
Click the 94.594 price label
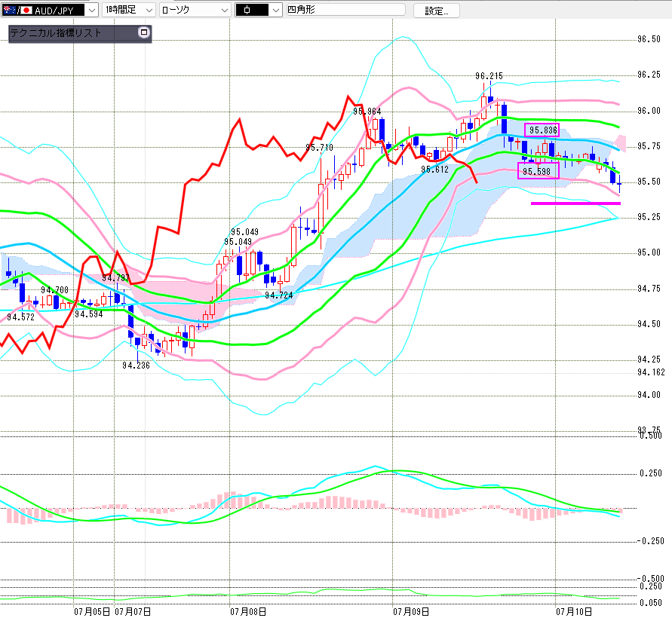click(89, 314)
